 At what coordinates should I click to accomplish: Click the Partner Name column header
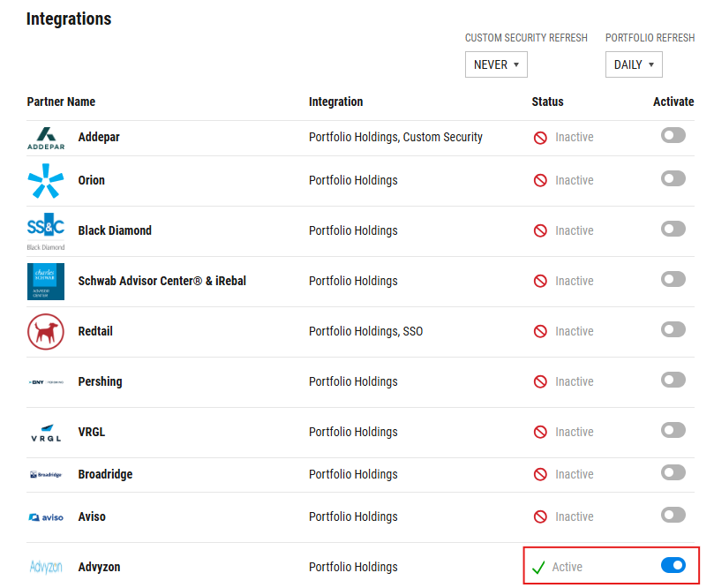[61, 102]
